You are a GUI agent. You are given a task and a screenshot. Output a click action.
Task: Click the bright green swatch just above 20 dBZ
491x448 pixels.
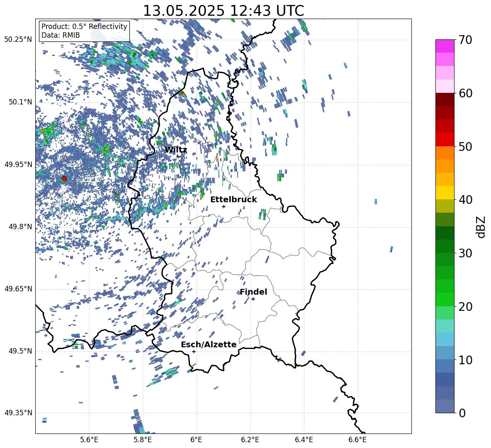(x=445, y=299)
